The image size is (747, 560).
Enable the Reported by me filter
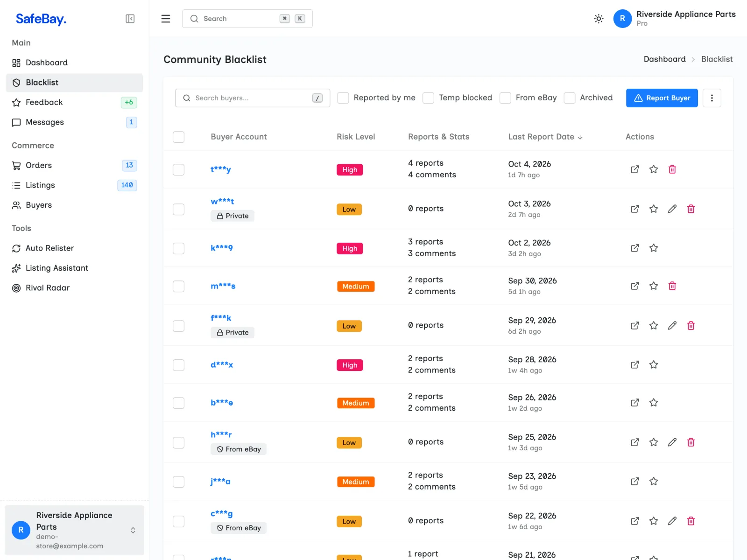pos(343,98)
